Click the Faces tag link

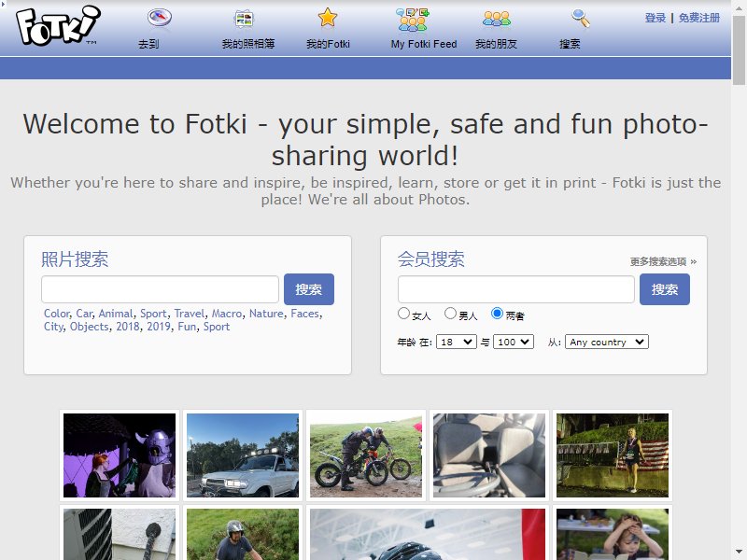click(x=305, y=314)
